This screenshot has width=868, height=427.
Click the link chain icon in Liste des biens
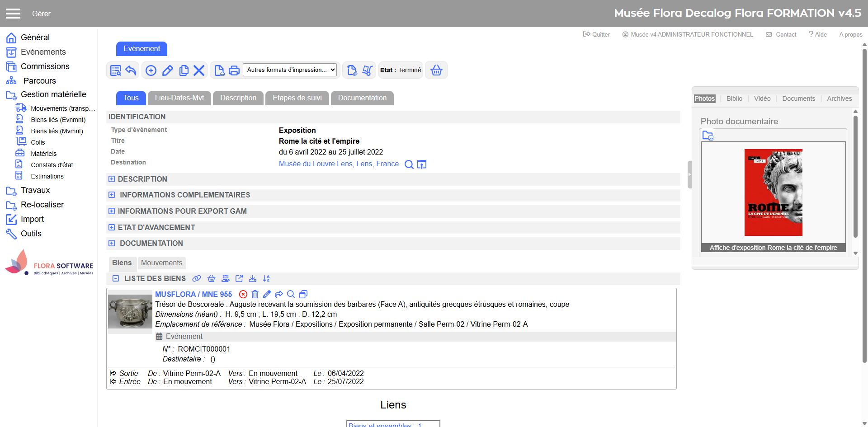pyautogui.click(x=197, y=279)
